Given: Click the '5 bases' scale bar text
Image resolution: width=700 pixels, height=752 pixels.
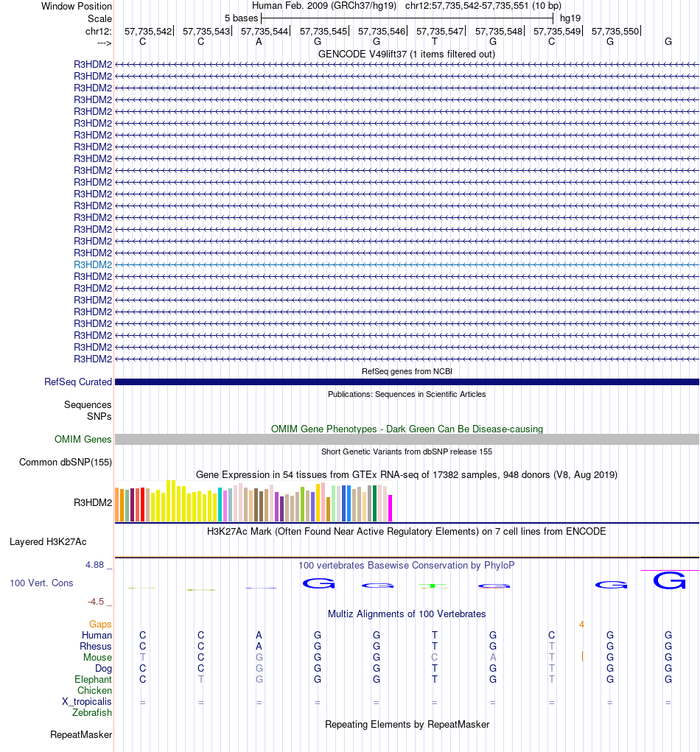Looking at the screenshot, I should [242, 18].
